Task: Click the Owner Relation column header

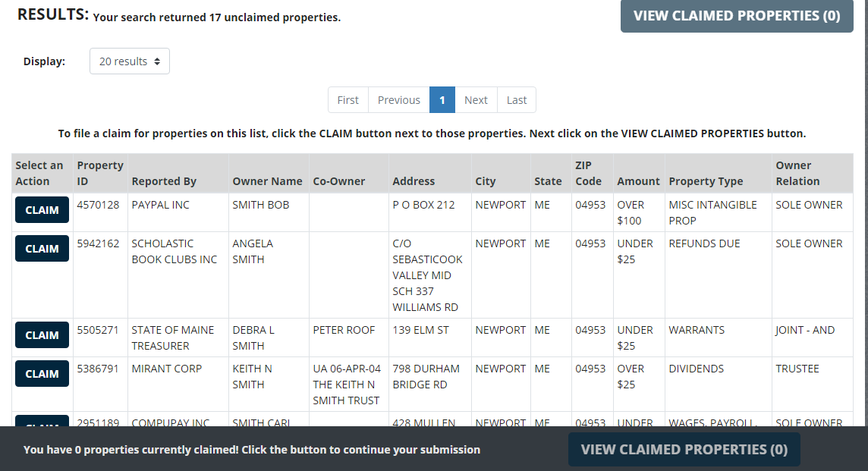Action: (797, 174)
